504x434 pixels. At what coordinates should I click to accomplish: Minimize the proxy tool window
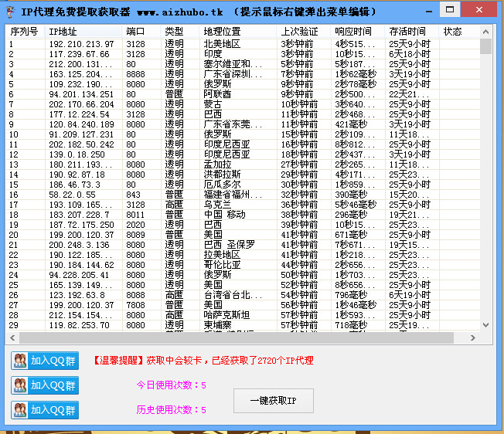[x=429, y=12]
